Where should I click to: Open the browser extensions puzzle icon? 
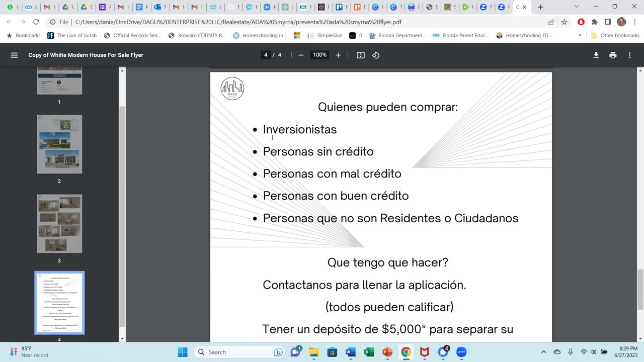tap(594, 22)
